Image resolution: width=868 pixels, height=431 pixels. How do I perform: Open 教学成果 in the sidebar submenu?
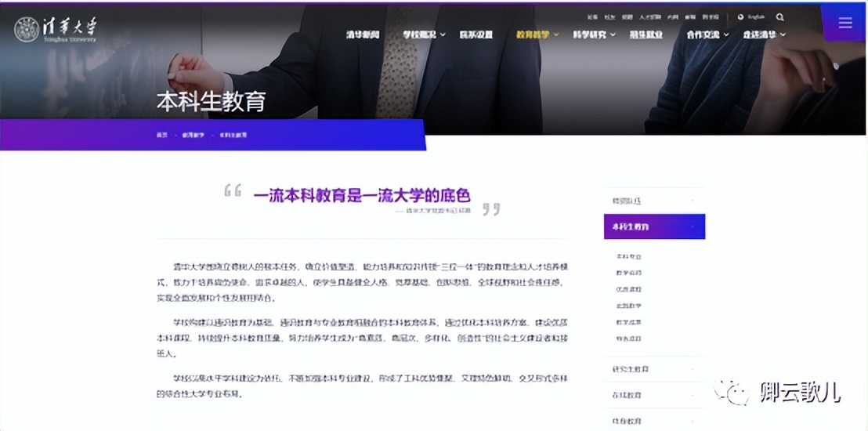click(x=628, y=322)
